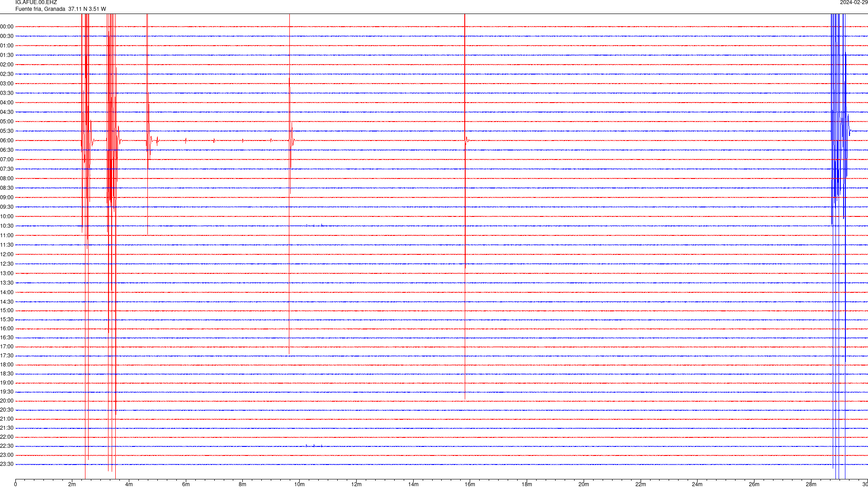Click the 16m mark on time axis

coord(470,484)
